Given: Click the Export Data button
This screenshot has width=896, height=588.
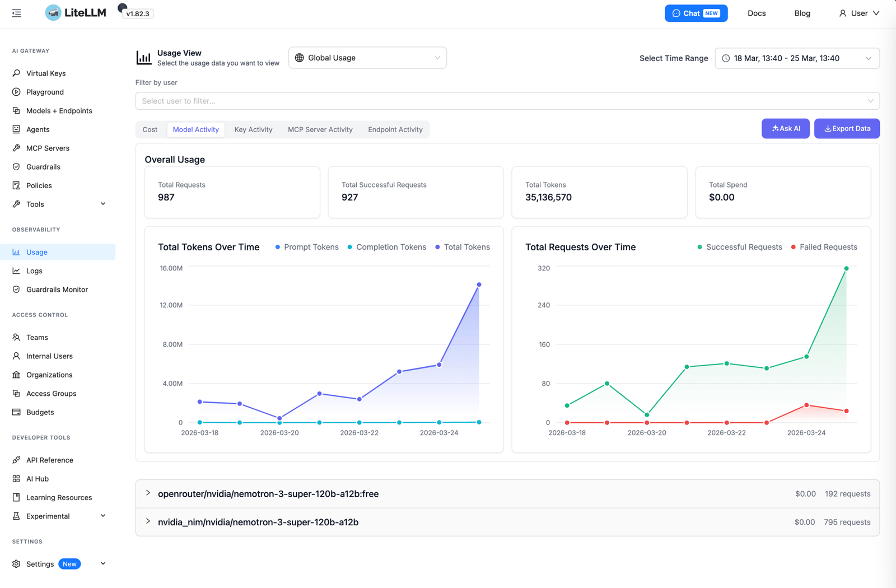Looking at the screenshot, I should [x=847, y=128].
